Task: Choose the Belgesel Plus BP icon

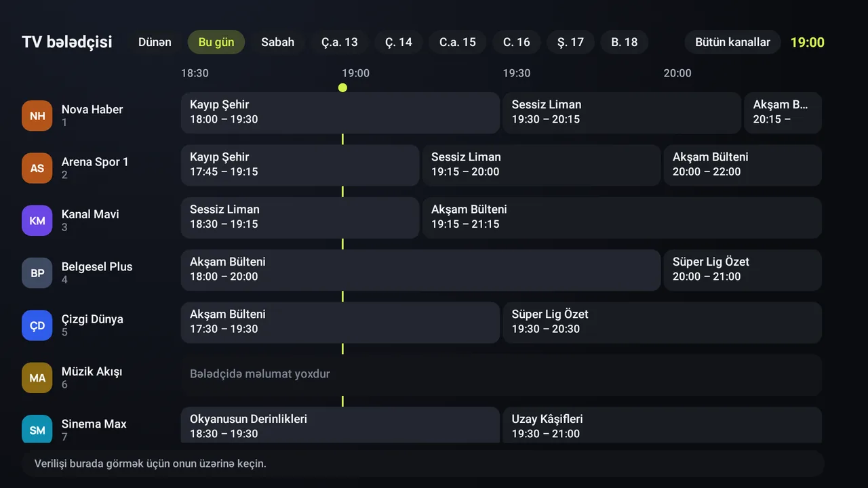Action: coord(37,273)
